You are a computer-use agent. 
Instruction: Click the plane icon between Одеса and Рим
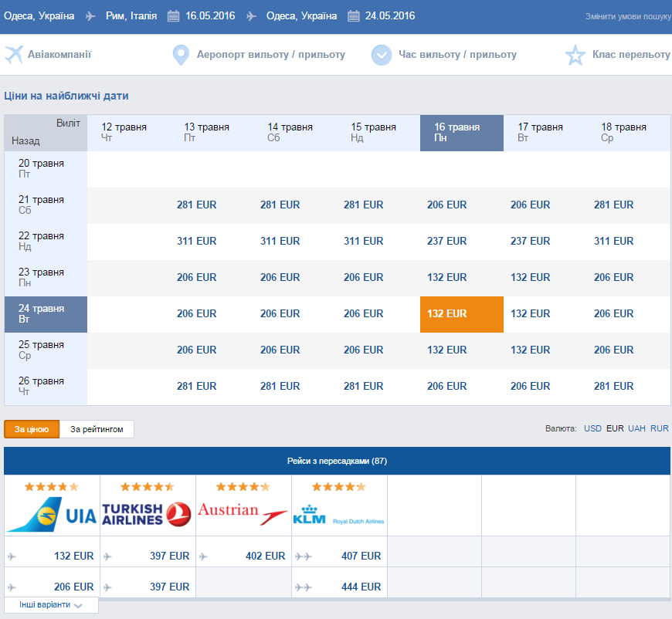pyautogui.click(x=90, y=16)
